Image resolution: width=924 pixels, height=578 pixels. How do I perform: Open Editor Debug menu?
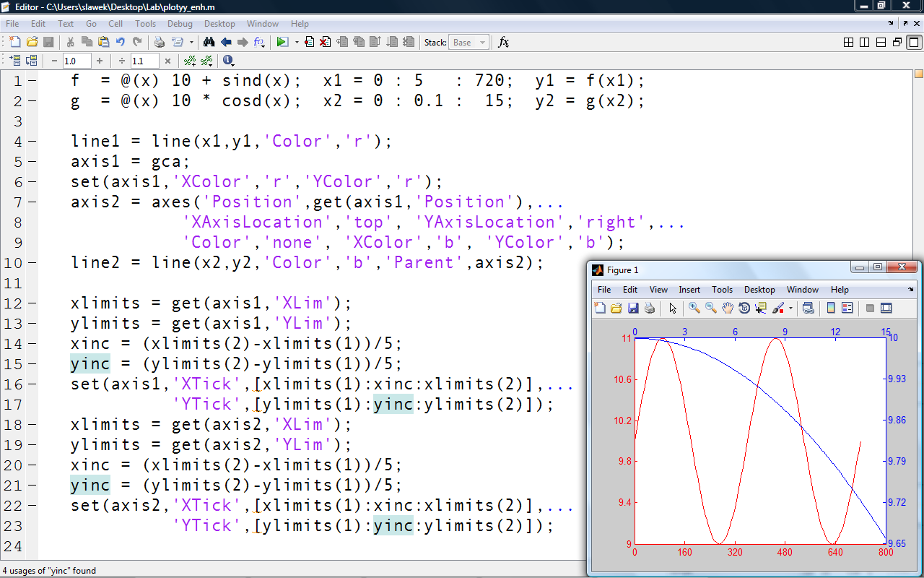coord(180,24)
